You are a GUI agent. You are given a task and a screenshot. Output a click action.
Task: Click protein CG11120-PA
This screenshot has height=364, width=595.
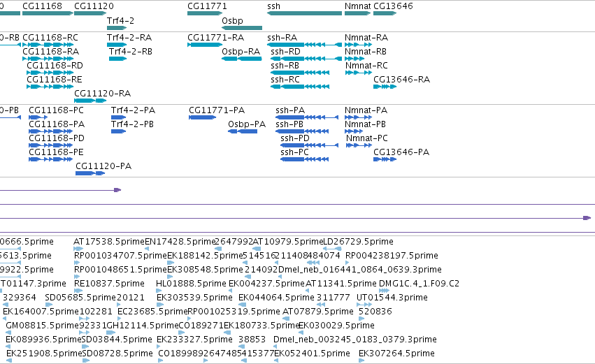click(x=103, y=166)
